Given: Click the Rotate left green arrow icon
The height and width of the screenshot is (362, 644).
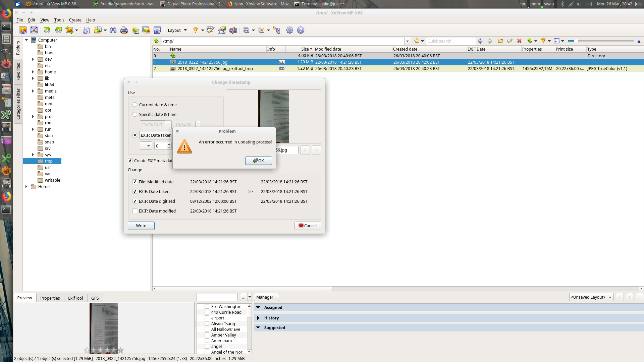Looking at the screenshot, I should point(47,30).
